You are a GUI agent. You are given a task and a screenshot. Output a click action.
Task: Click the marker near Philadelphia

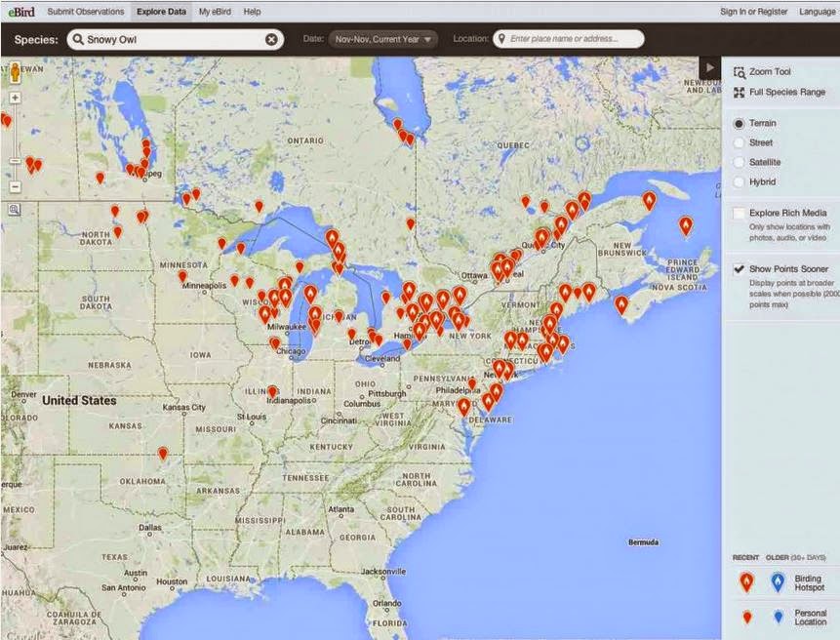point(472,384)
